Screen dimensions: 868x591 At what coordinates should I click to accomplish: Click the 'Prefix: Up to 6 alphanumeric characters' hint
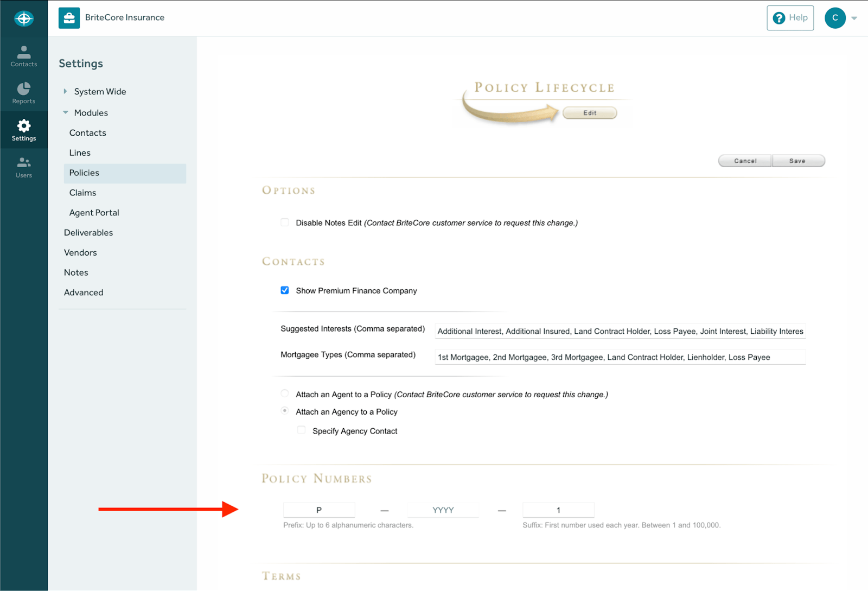point(348,525)
